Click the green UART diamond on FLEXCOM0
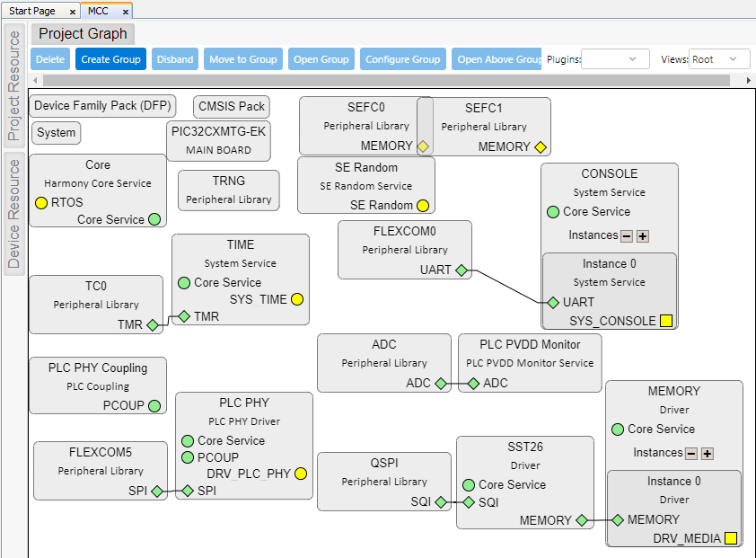756x558 pixels. [x=461, y=270]
